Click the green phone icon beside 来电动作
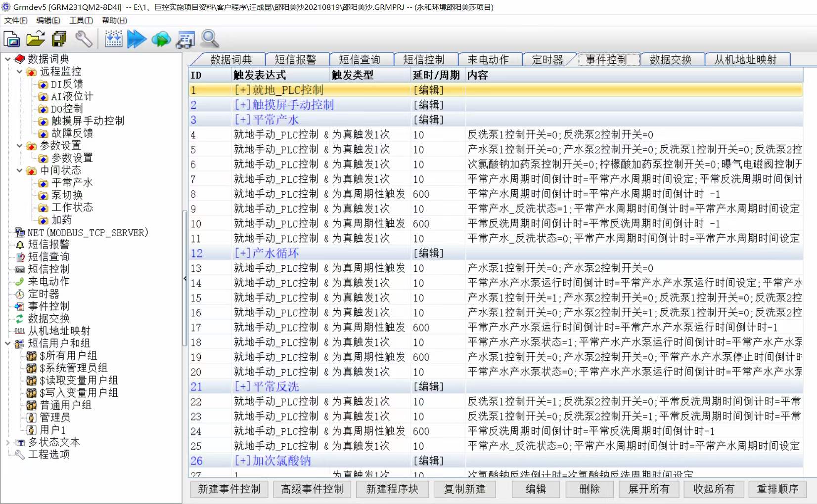The height and width of the screenshot is (504, 817). [x=20, y=282]
